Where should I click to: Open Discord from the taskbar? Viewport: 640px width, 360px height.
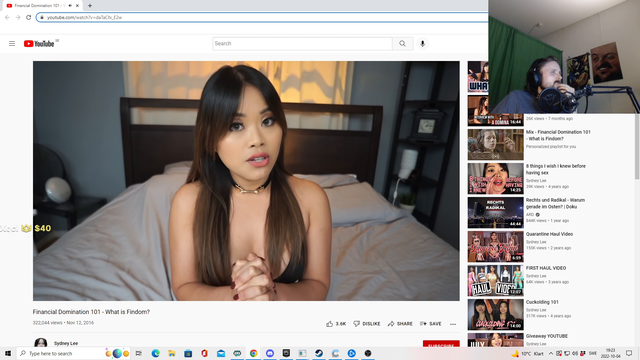pos(270,353)
